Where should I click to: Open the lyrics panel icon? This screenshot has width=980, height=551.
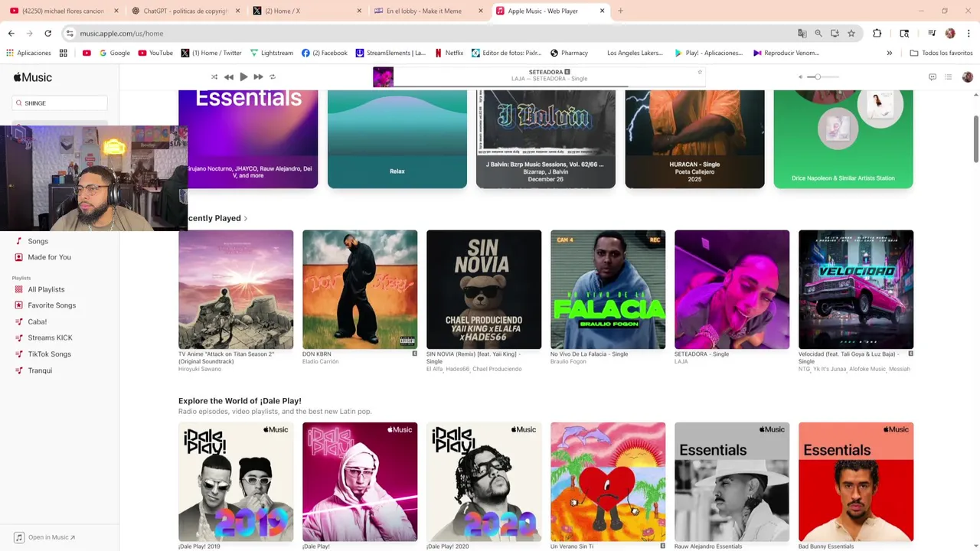point(932,77)
